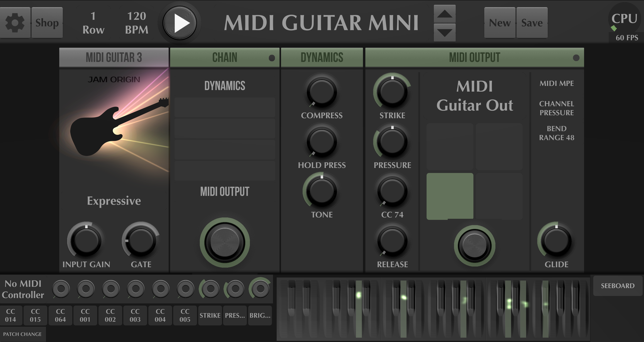Click the large MIDI Output chain knob
This screenshot has width=644, height=342.
(x=224, y=242)
